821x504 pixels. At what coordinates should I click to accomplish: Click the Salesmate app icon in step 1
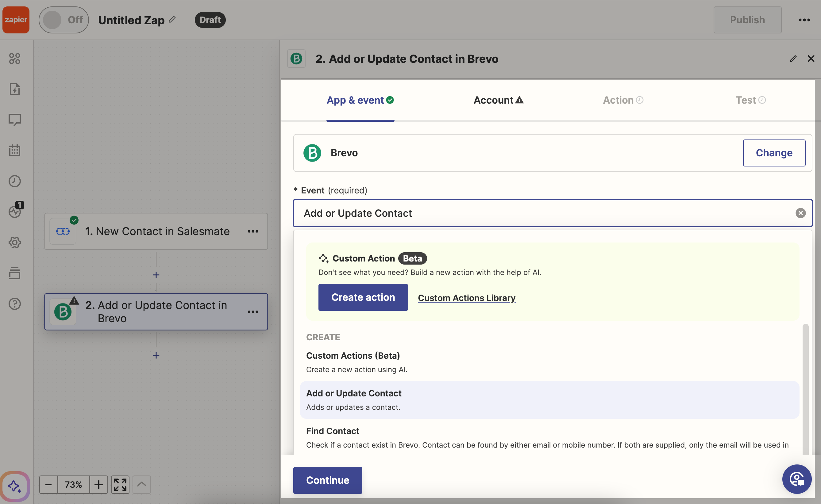(63, 231)
